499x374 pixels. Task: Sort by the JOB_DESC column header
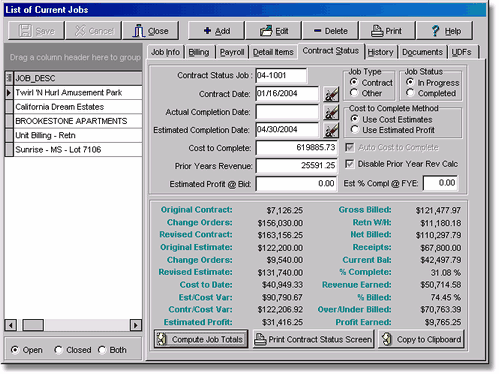pyautogui.click(x=78, y=78)
